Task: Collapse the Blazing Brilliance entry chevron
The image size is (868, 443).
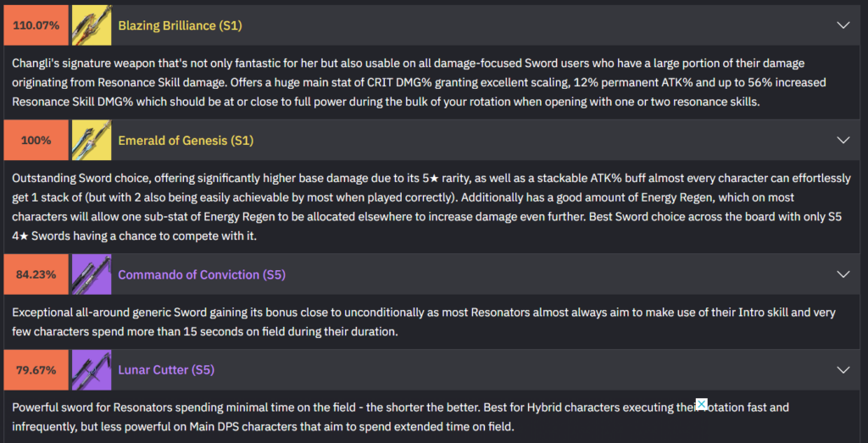Action: coord(843,25)
